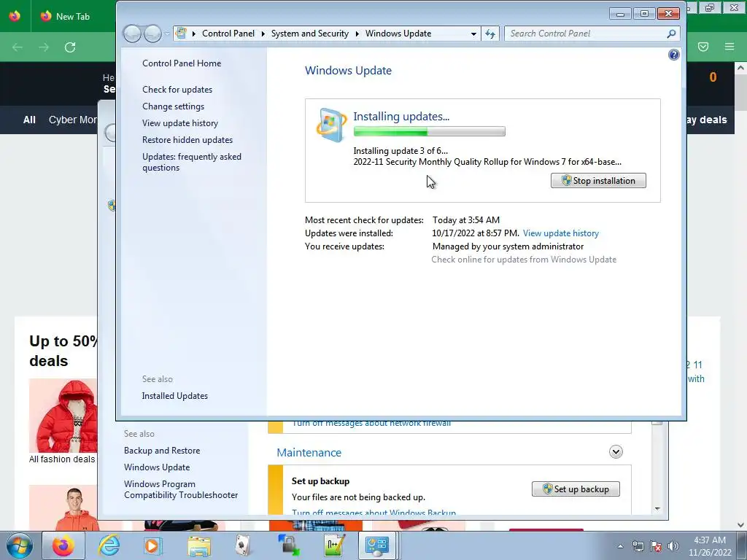
Task: Open Windows Update link in Action Center
Action: [x=157, y=467]
